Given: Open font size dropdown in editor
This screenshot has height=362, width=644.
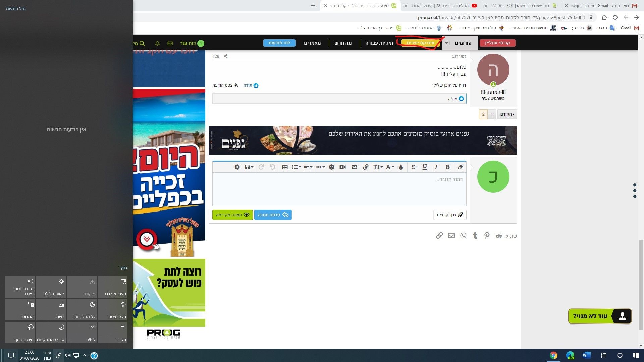Looking at the screenshot, I should [x=378, y=167].
